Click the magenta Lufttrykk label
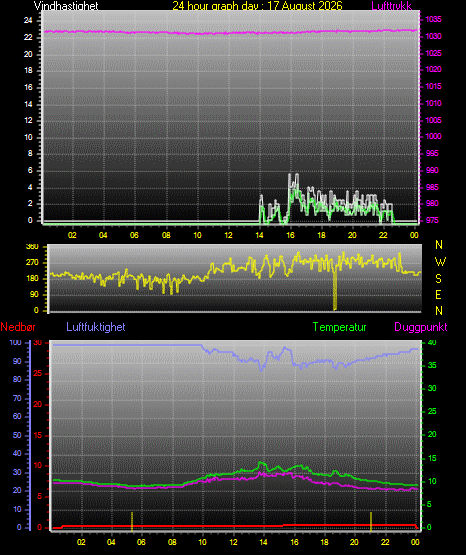Screen dimensions: 466x555 [392, 5]
